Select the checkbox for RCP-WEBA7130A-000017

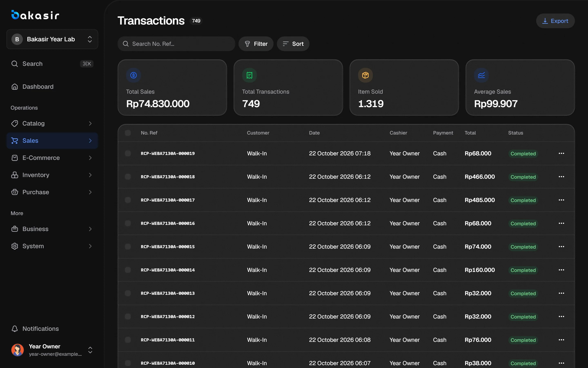128,200
